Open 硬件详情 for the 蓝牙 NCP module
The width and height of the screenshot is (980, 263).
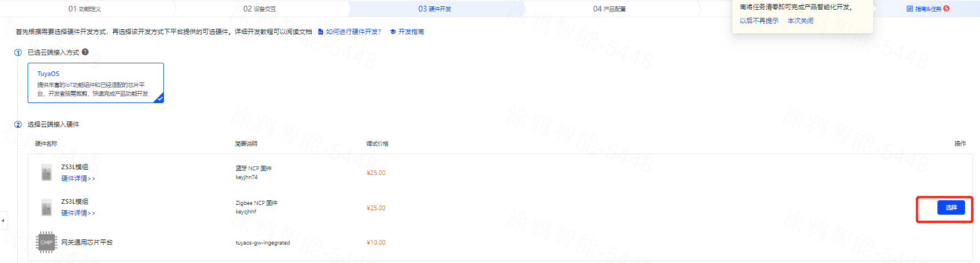78,178
